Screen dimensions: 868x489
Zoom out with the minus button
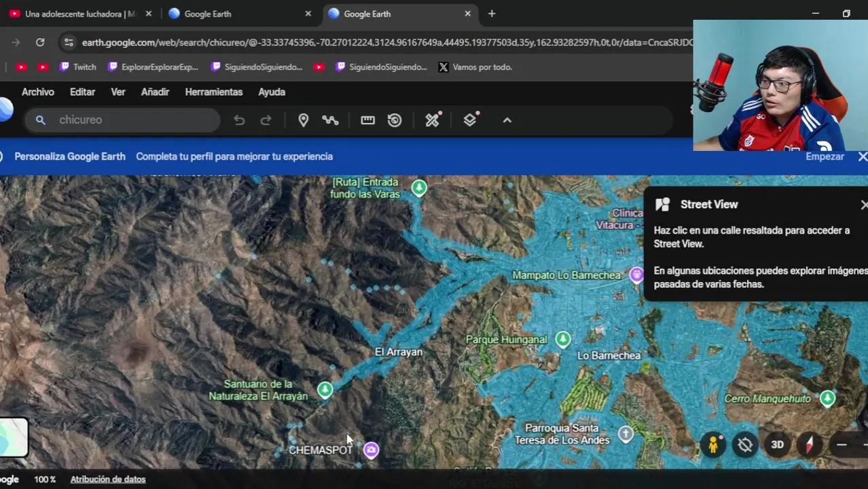point(842,445)
